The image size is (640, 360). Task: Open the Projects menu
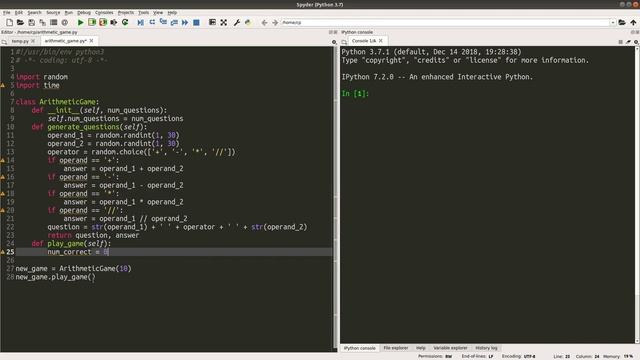[x=126, y=13]
